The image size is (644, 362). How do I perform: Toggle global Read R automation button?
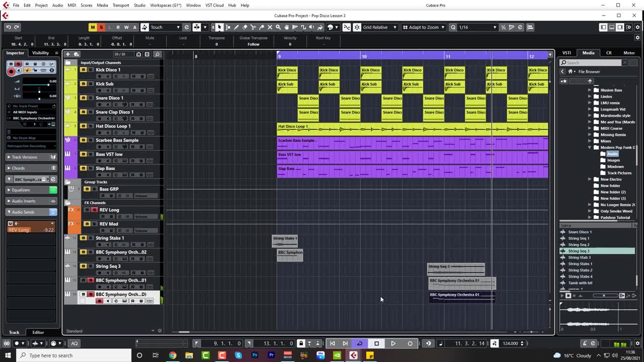pos(118,27)
